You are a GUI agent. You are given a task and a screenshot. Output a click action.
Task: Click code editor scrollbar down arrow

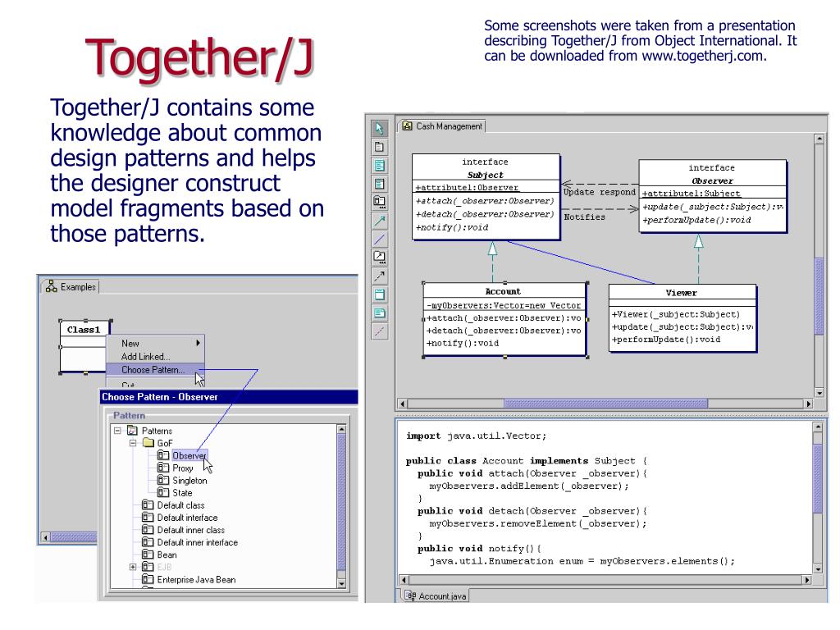click(x=818, y=569)
